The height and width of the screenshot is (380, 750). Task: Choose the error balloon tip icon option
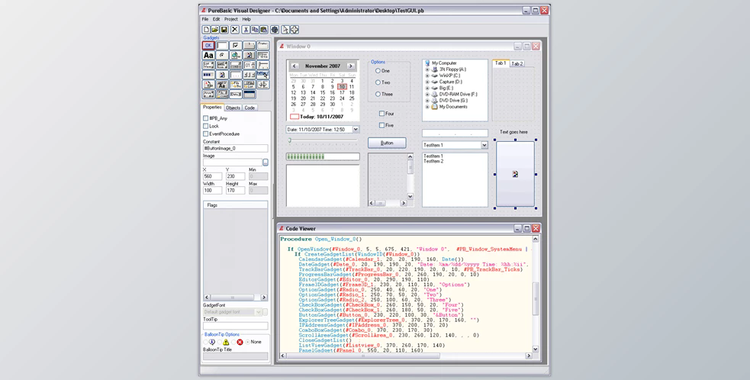click(x=240, y=342)
